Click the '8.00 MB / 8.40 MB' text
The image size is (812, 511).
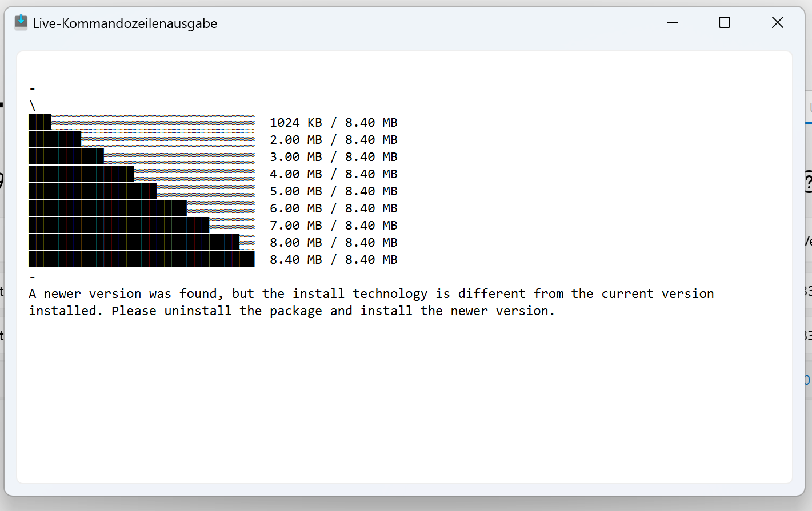click(x=334, y=243)
